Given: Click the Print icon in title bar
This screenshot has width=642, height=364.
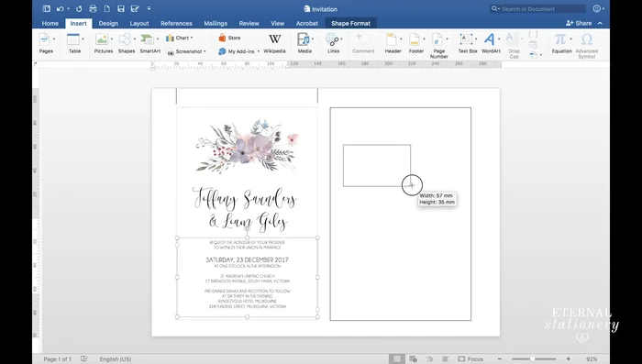Looking at the screenshot, I should point(93,8).
